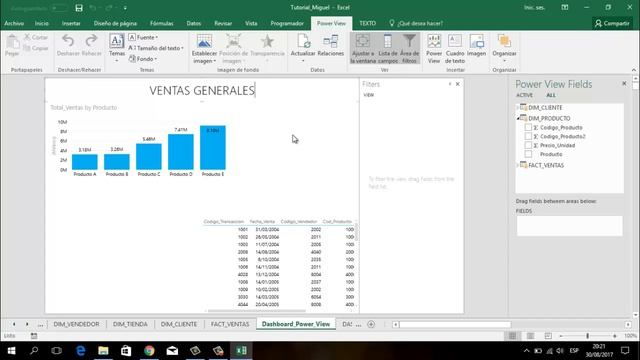Click the Rehacer redo icon
Viewport: 640px width, 360px height.
coord(91,45)
